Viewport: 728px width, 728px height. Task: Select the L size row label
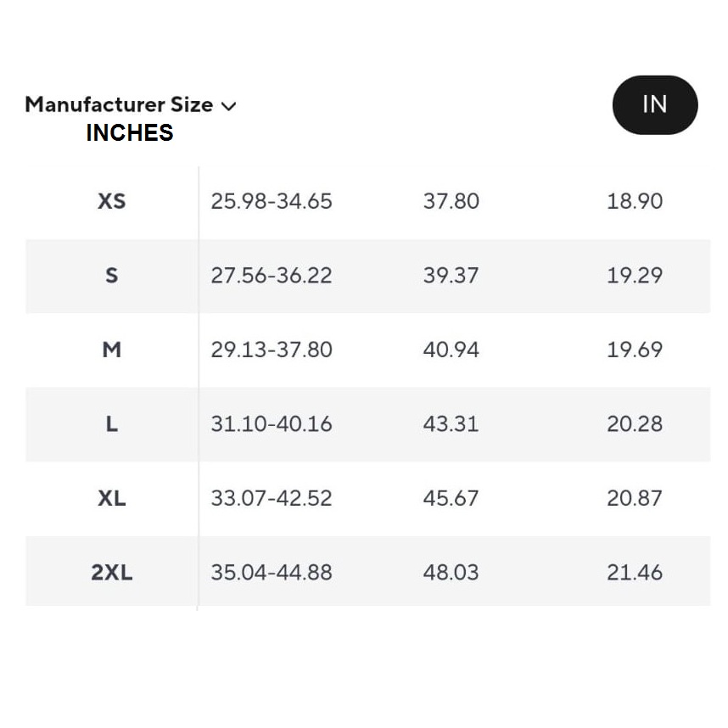112,424
